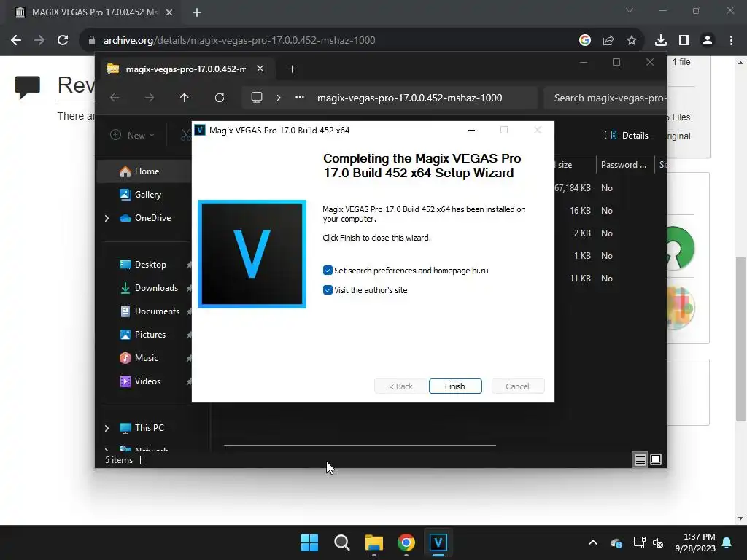Go back in File Explorer

click(115, 98)
